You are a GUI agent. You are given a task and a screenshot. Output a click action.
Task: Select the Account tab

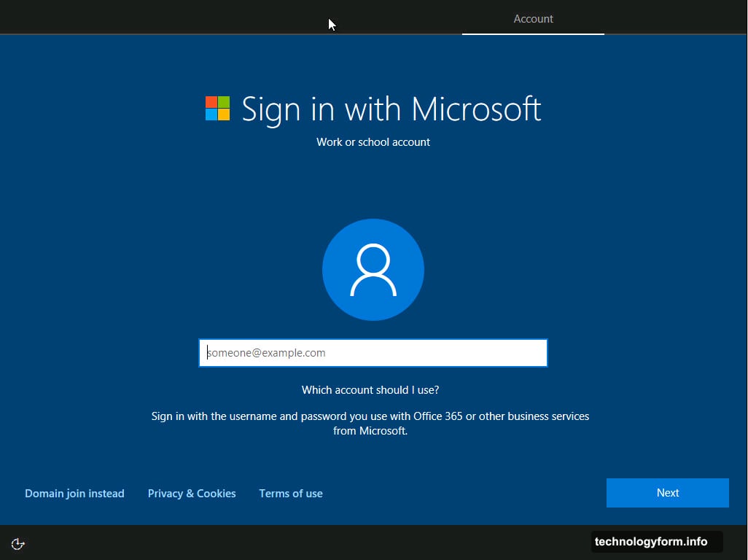point(533,19)
